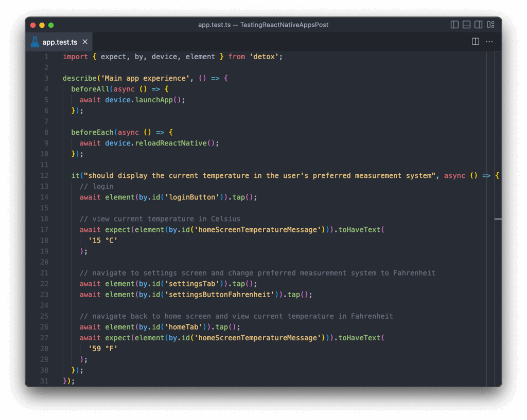The image size is (527, 420).
Task: Open the More Actions ellipsis menu
Action: (x=489, y=42)
